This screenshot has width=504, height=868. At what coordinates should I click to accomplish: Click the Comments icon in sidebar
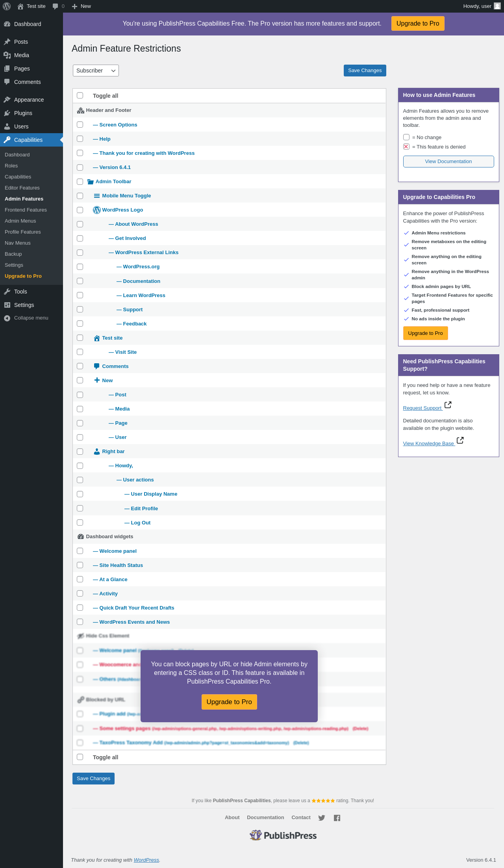tap(7, 82)
